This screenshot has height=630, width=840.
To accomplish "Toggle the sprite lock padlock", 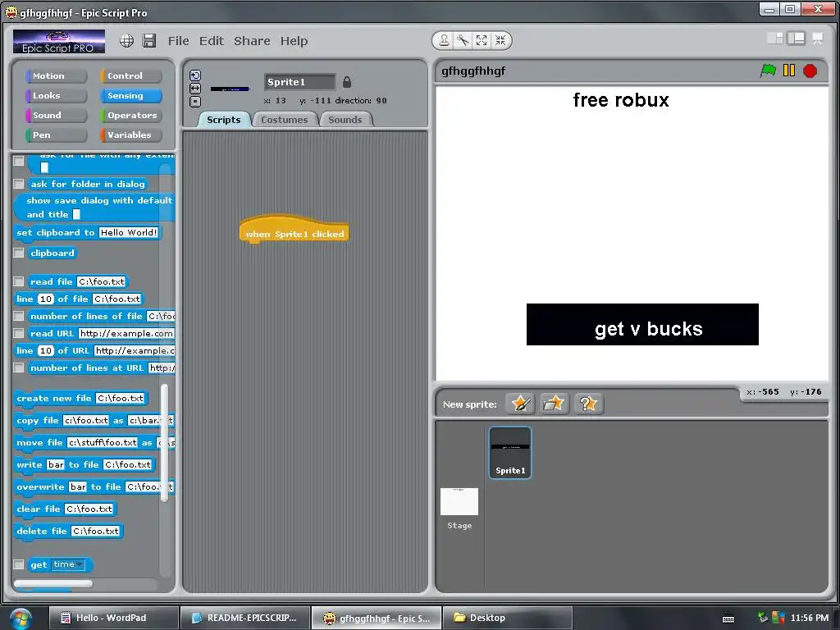I will tap(347, 82).
